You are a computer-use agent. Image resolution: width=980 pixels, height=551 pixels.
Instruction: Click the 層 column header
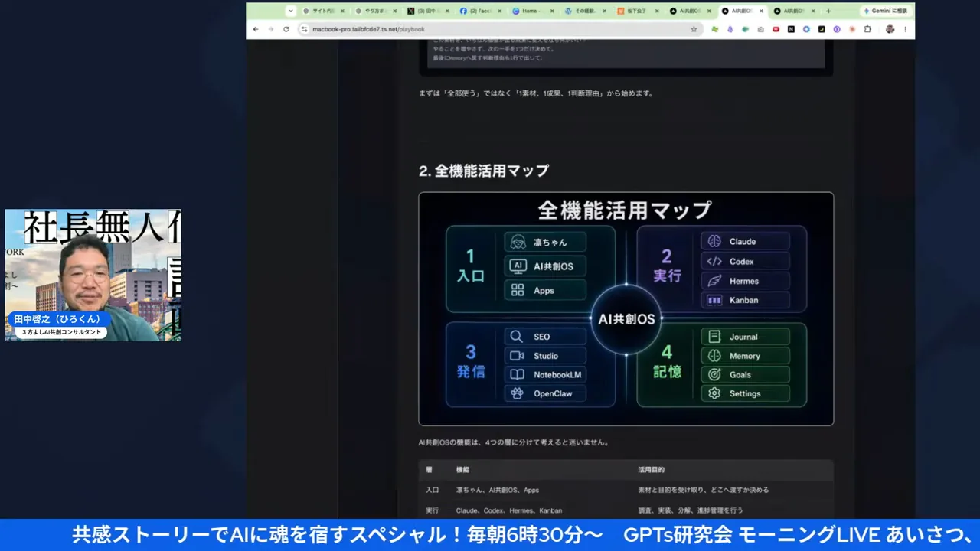coord(429,470)
